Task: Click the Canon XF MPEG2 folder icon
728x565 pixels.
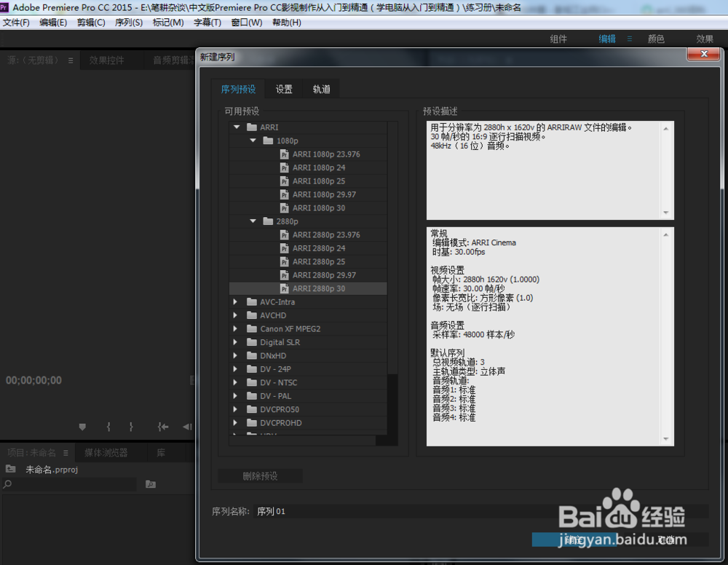Action: tap(252, 328)
